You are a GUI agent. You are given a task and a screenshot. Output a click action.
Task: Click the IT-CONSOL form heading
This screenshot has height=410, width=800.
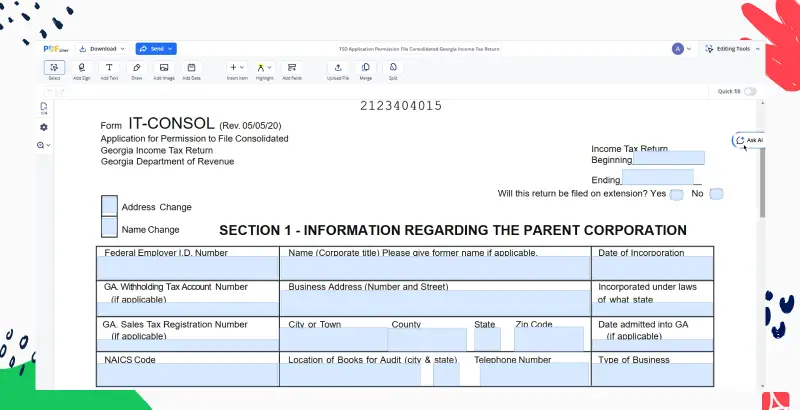(x=171, y=123)
